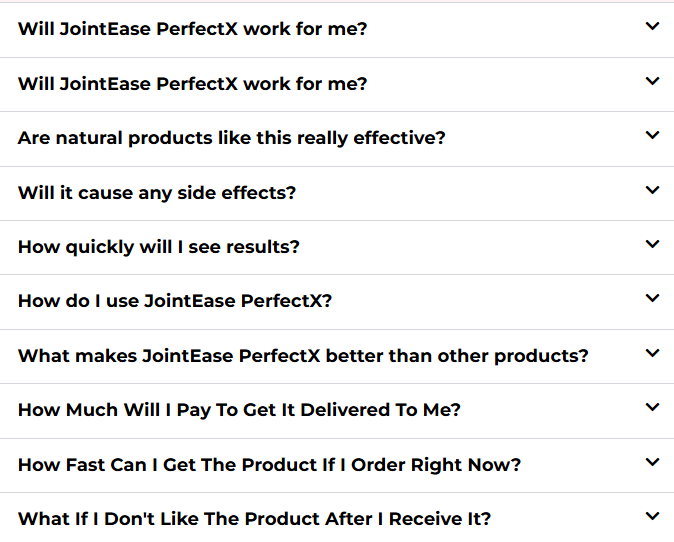674x542 pixels.
Task: Click chevron beside 'After I Receive It?' question
Action: [653, 517]
